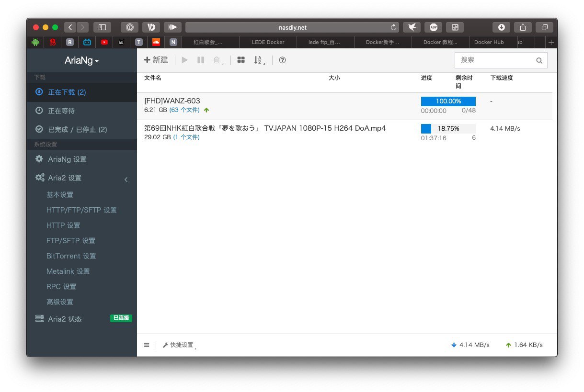This screenshot has width=584, height=392.
Task: Collapse the Aria2 设置 section chevron
Action: 126,179
